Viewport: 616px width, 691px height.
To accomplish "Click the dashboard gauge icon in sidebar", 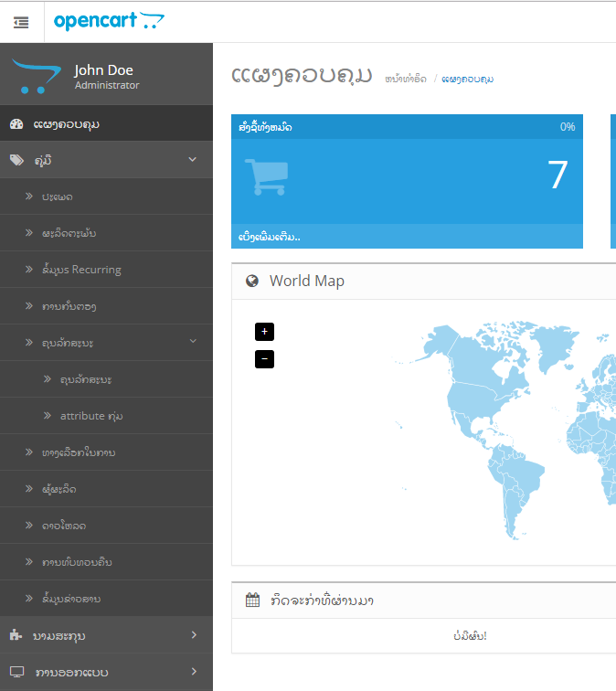I will [x=16, y=123].
